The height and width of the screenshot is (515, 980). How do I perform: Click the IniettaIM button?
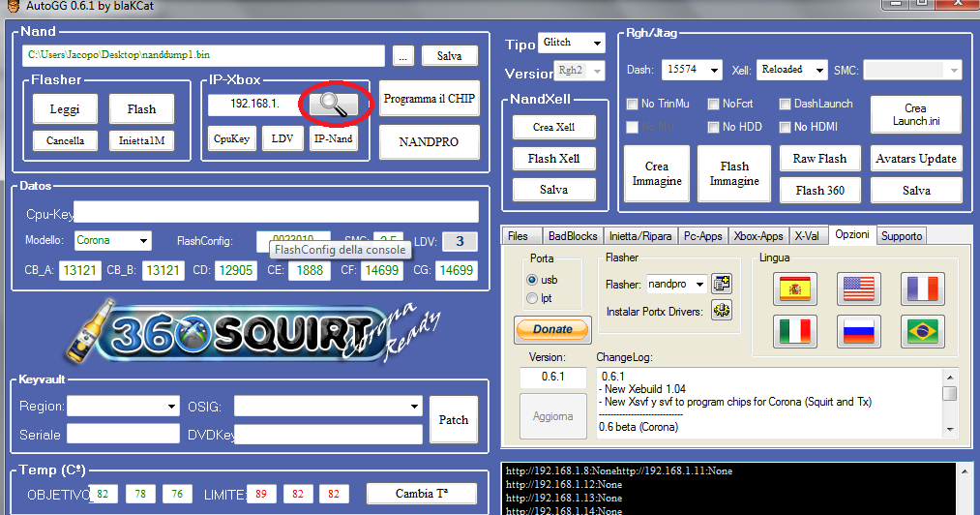[x=141, y=140]
